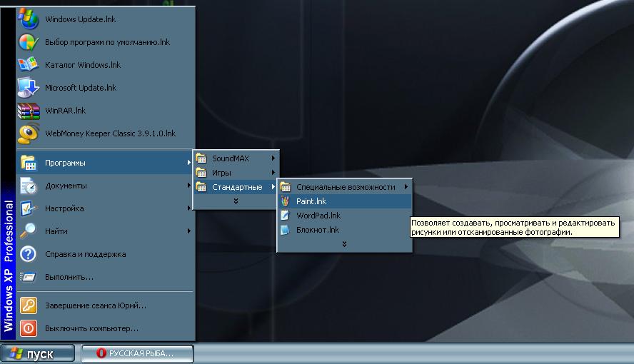
Task: Click the Настройка checklist icon
Action: 29,208
